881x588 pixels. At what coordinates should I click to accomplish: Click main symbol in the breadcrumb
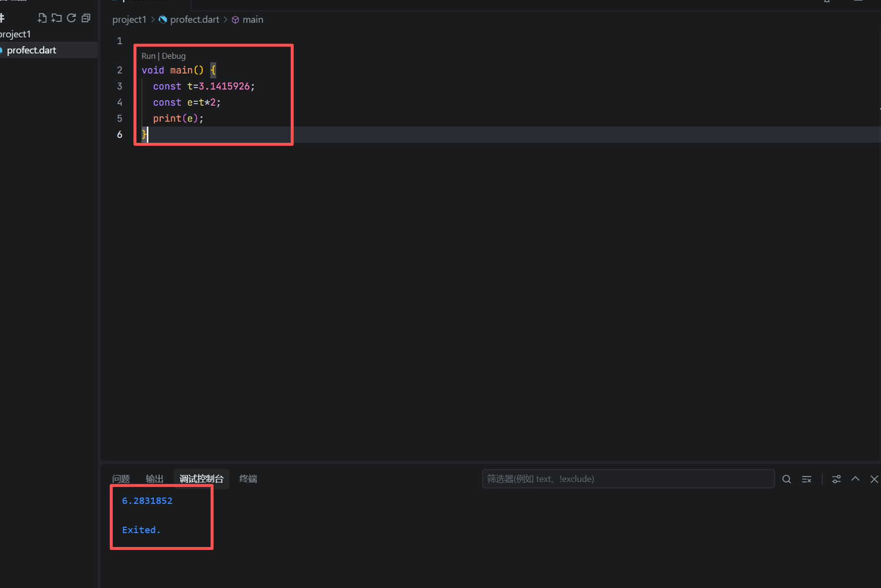click(x=253, y=19)
